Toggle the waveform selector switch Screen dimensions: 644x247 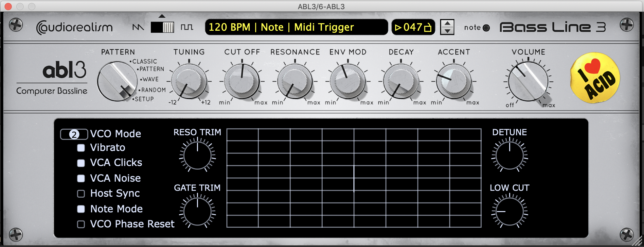tap(162, 27)
